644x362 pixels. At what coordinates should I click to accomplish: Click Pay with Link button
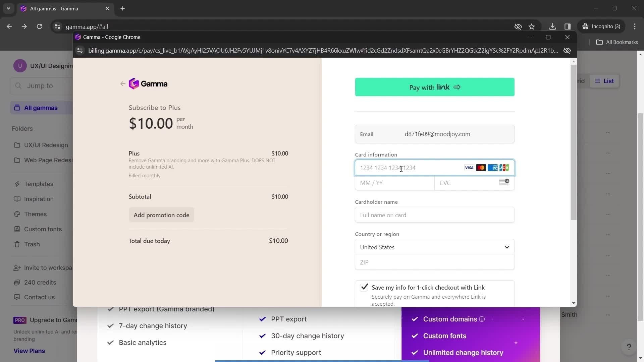(x=435, y=87)
